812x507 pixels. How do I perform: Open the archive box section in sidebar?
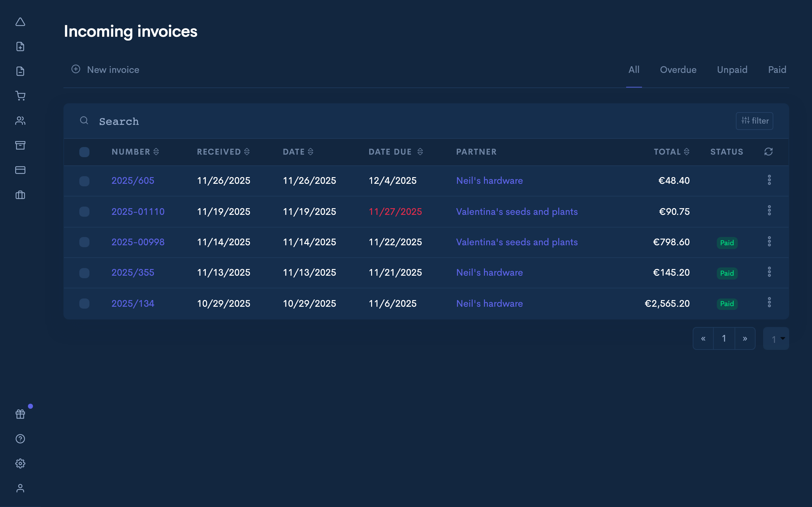click(x=21, y=145)
